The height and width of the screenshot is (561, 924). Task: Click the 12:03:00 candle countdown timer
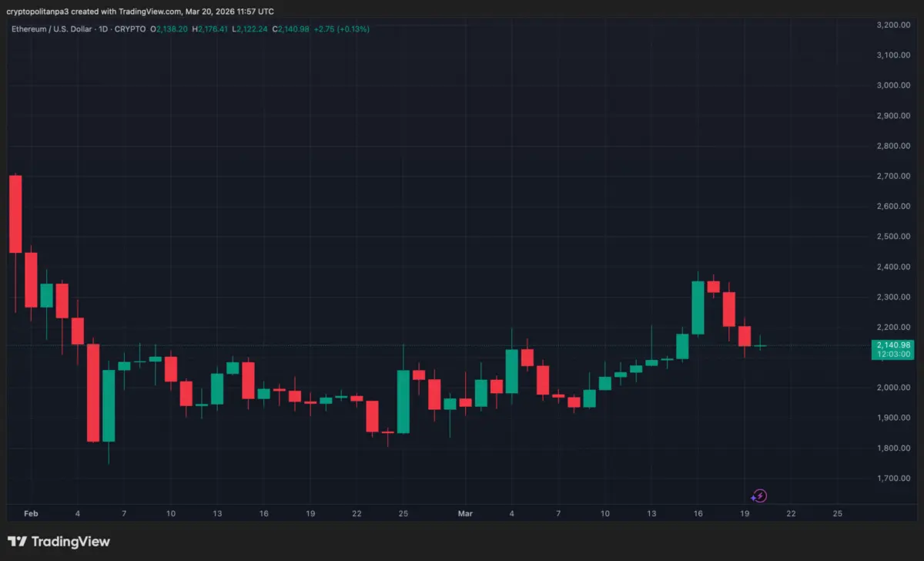click(892, 354)
